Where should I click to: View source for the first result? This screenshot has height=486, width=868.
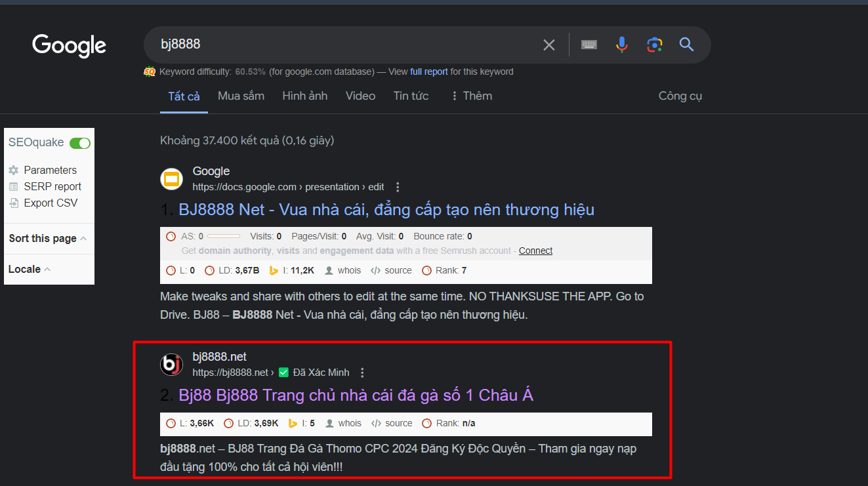click(391, 270)
